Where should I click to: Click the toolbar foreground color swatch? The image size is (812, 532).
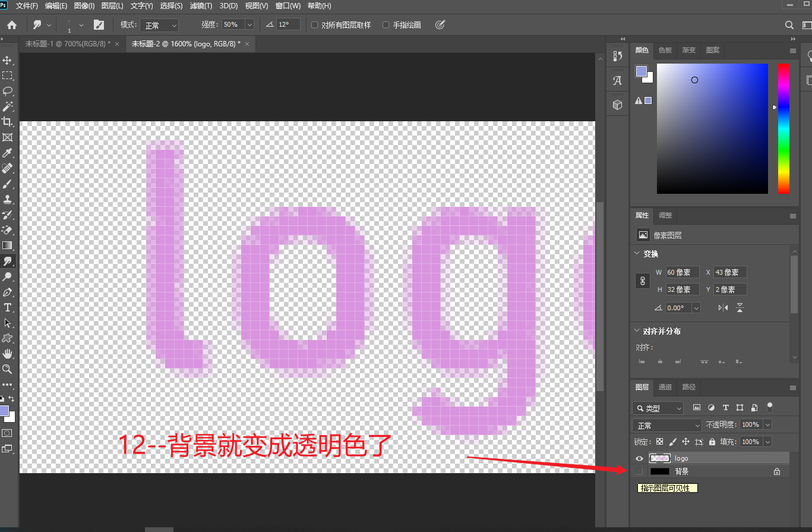4,411
